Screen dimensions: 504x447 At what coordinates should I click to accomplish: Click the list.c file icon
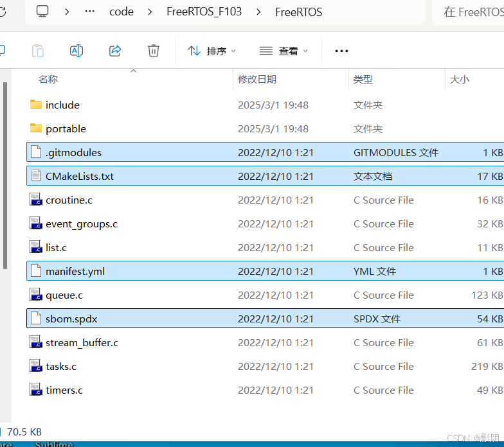point(36,247)
